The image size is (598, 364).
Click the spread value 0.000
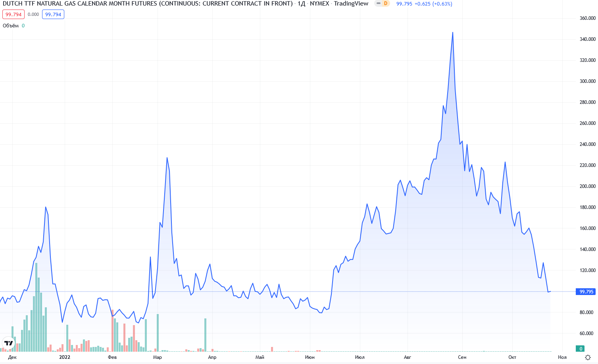33,14
